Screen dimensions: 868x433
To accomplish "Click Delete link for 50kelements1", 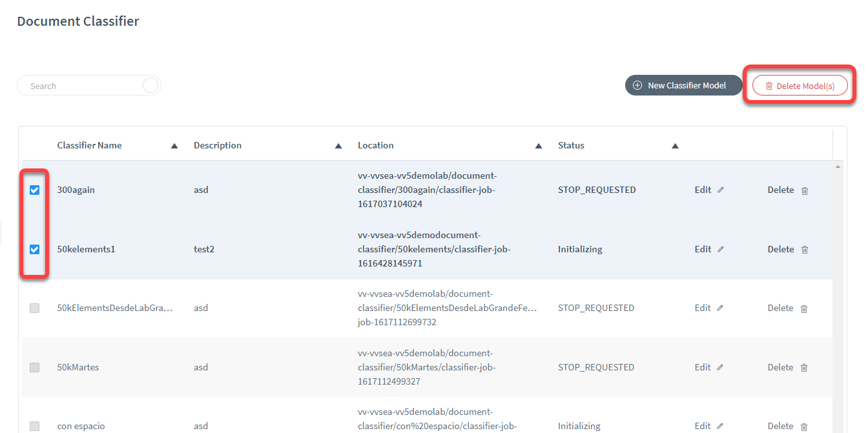I will (x=781, y=249).
